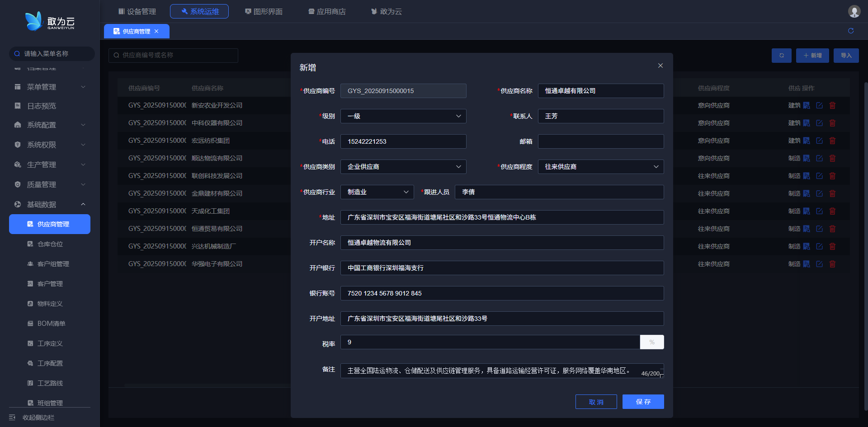Click the 邮箱 input field
Image resolution: width=868 pixels, height=427 pixels.
coord(600,141)
